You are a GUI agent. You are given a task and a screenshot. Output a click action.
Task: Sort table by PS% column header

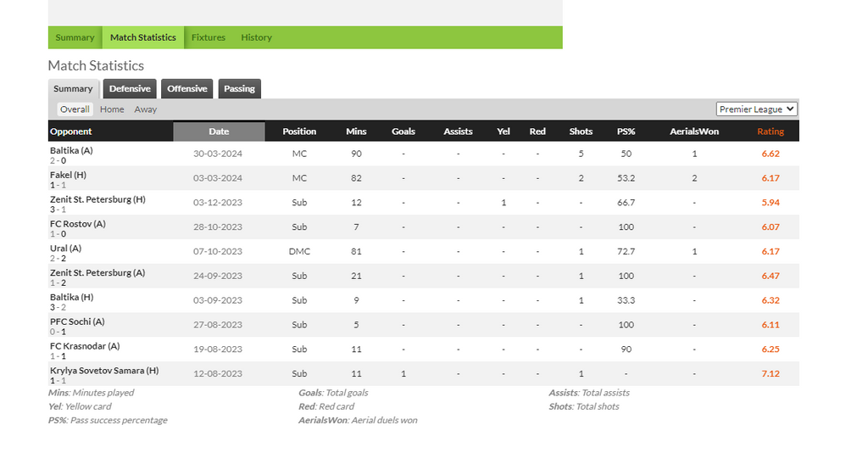click(626, 131)
